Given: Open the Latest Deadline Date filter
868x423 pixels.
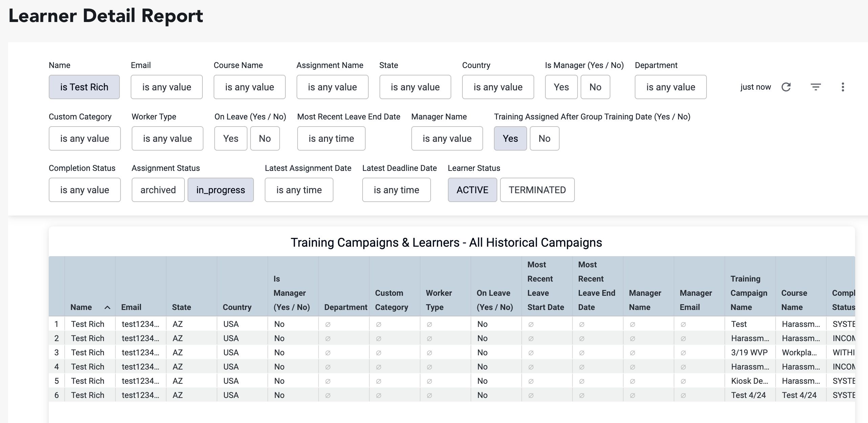Looking at the screenshot, I should click(x=396, y=190).
